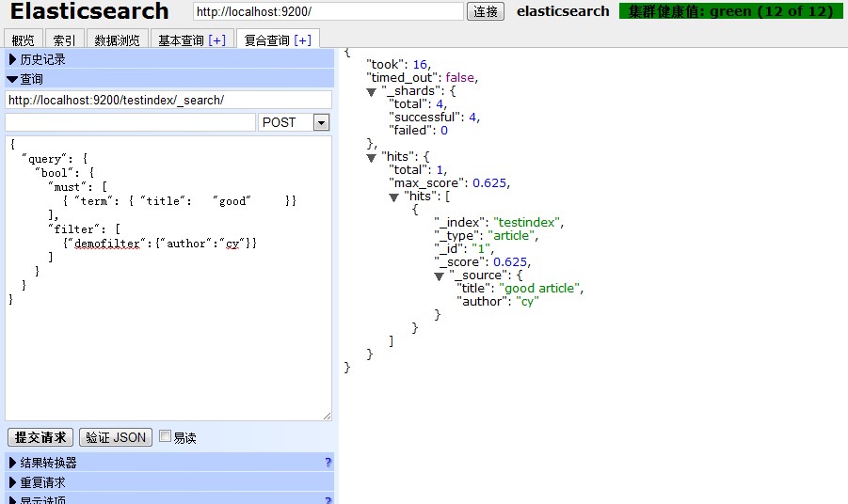Expand the 重复请求 section
Viewport: 848px width, 504px height.
[x=43, y=482]
